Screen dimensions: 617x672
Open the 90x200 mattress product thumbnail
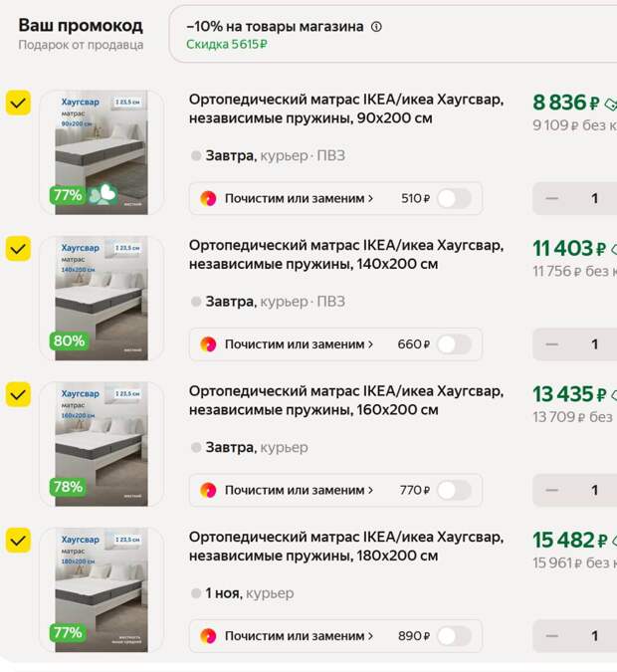(101, 152)
